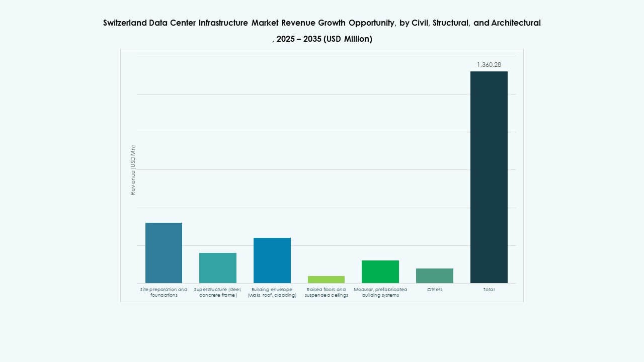Image resolution: width=644 pixels, height=362 pixels.
Task: Select the 2025 – 2035 subtitle line
Action: (x=322, y=39)
